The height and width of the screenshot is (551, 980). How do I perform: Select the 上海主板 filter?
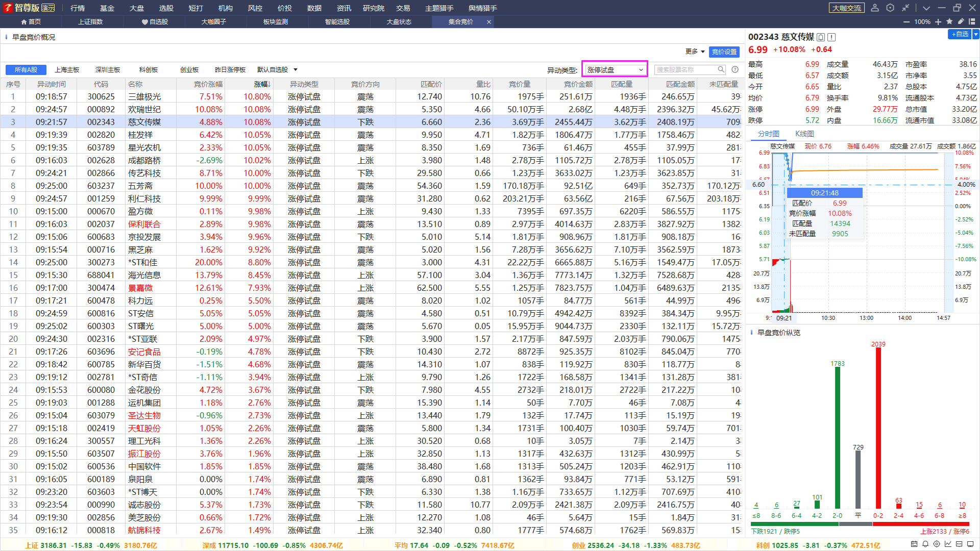(67, 69)
